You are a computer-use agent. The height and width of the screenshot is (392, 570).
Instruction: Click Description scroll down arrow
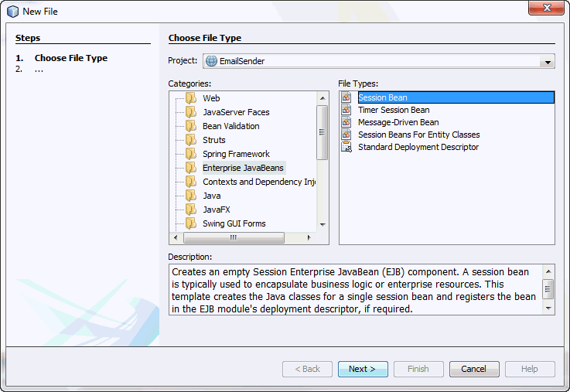tap(548, 308)
